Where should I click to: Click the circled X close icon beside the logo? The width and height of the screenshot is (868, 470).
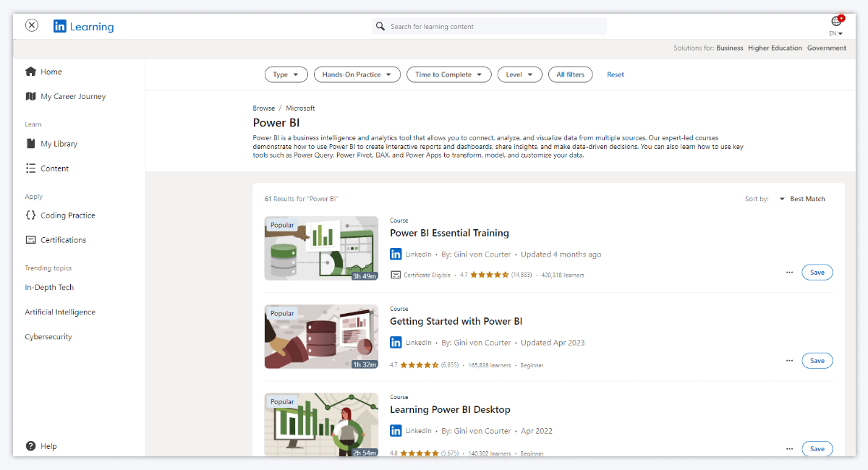[32, 25]
